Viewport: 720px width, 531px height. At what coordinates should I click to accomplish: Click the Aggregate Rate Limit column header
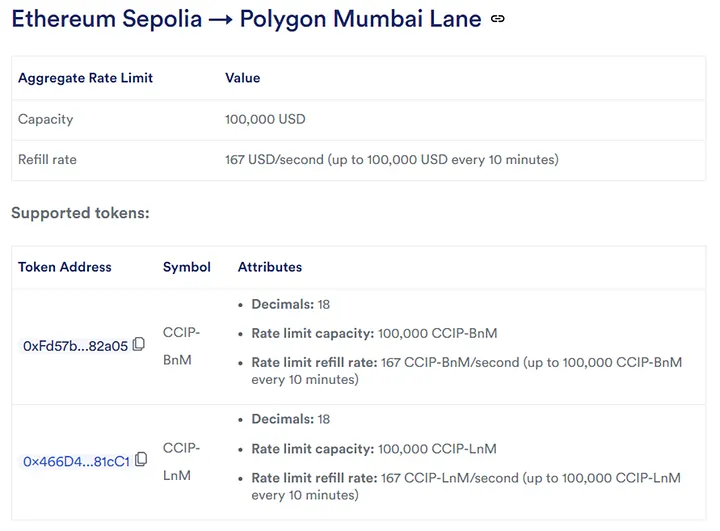85,78
